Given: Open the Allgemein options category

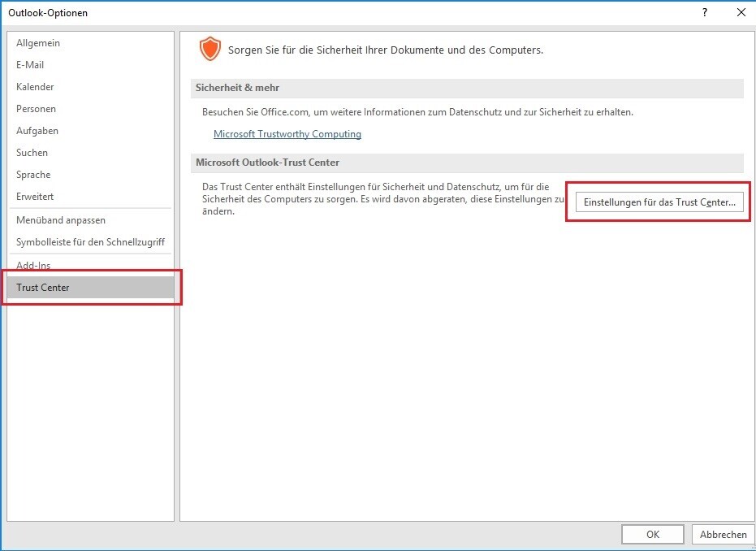Looking at the screenshot, I should (90, 43).
